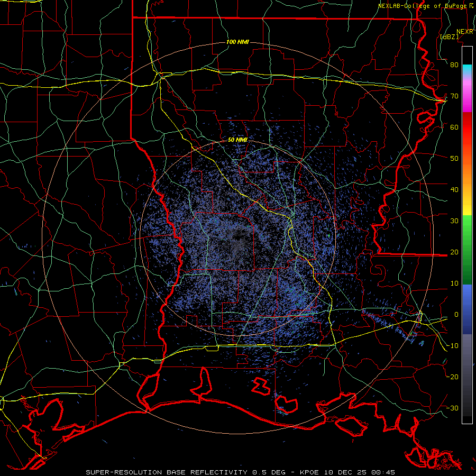
Task: Click the -30 value on dBZ scale
Action: click(452, 408)
